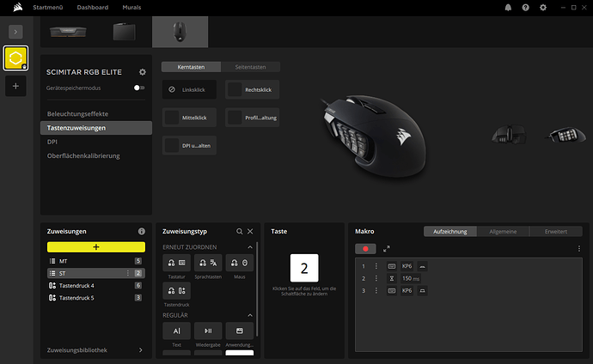The height and width of the screenshot is (364, 593).
Task: Open Oberflächenkalibrierung section
Action: [83, 155]
